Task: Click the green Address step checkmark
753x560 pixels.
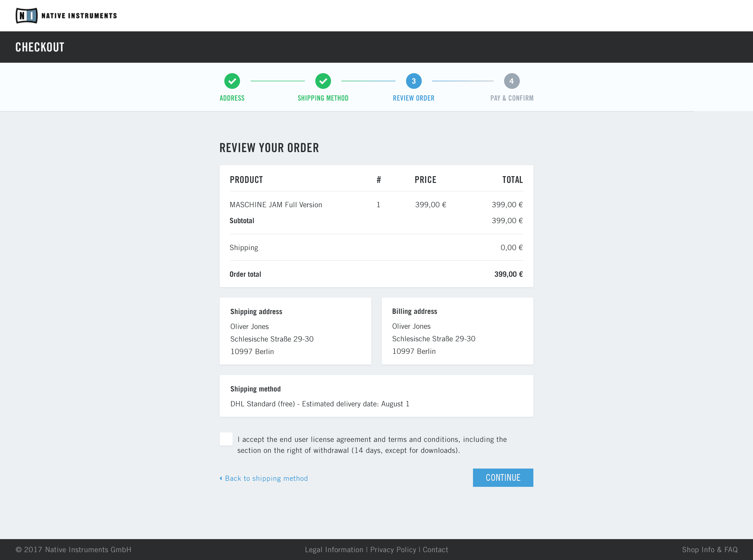Action: pyautogui.click(x=232, y=81)
